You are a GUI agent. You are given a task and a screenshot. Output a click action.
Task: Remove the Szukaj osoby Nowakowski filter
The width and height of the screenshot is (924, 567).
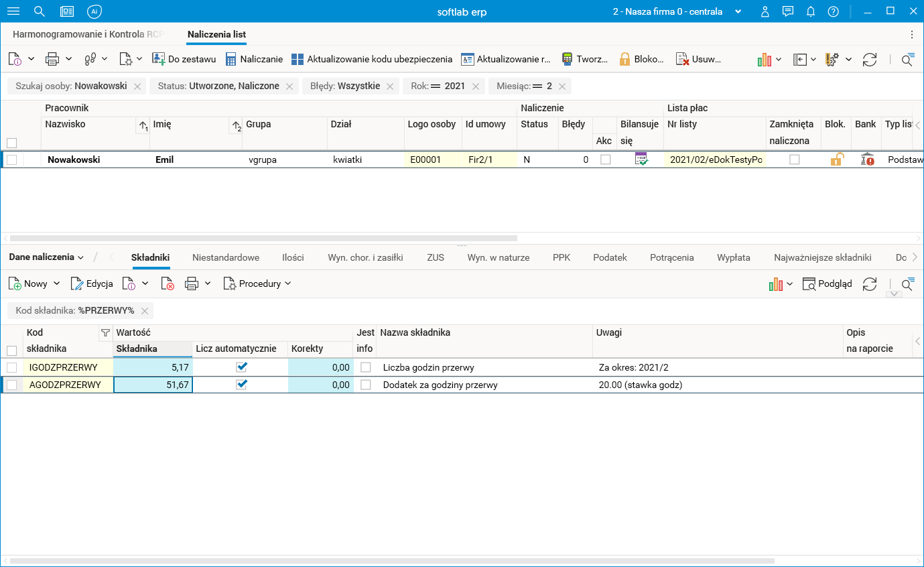click(x=137, y=86)
